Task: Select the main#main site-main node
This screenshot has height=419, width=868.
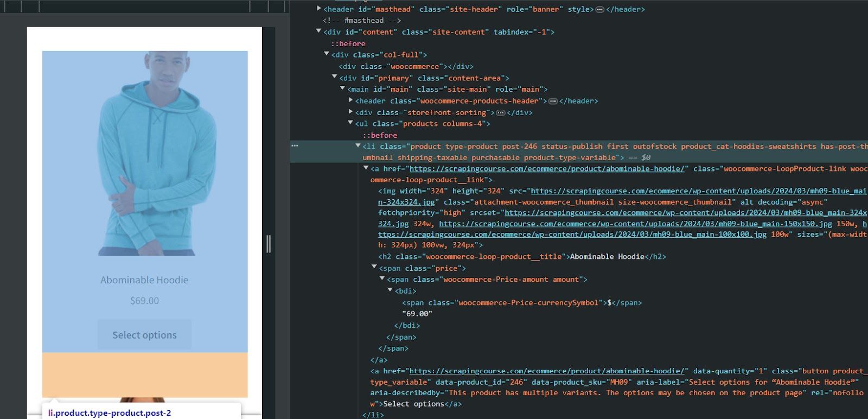Action: 448,89
